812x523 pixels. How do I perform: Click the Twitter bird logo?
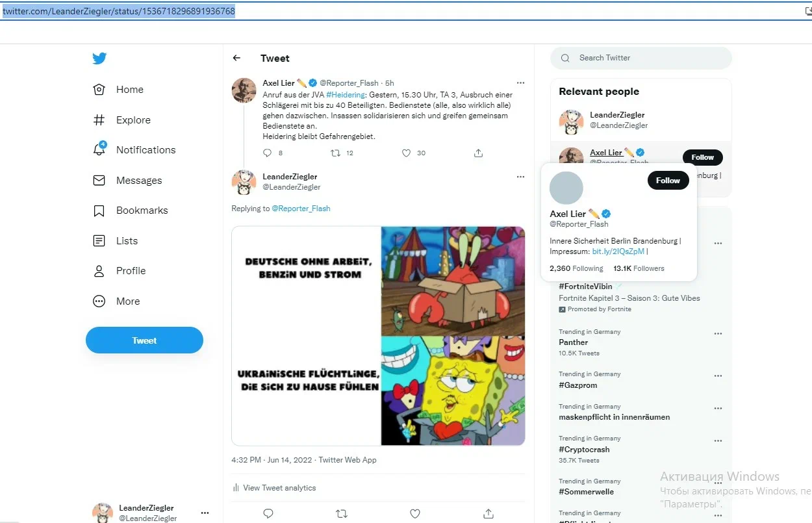[x=99, y=58]
